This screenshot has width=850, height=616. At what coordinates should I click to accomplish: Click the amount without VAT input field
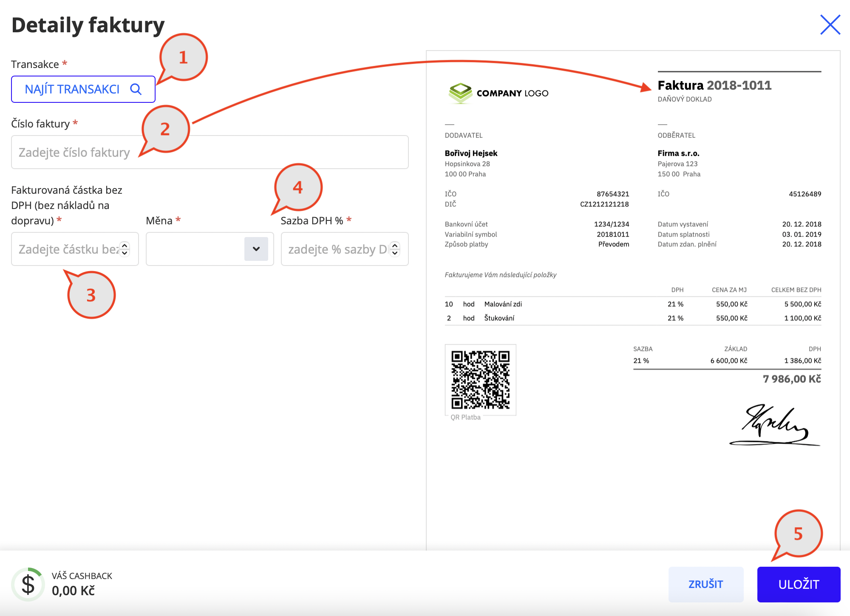75,249
